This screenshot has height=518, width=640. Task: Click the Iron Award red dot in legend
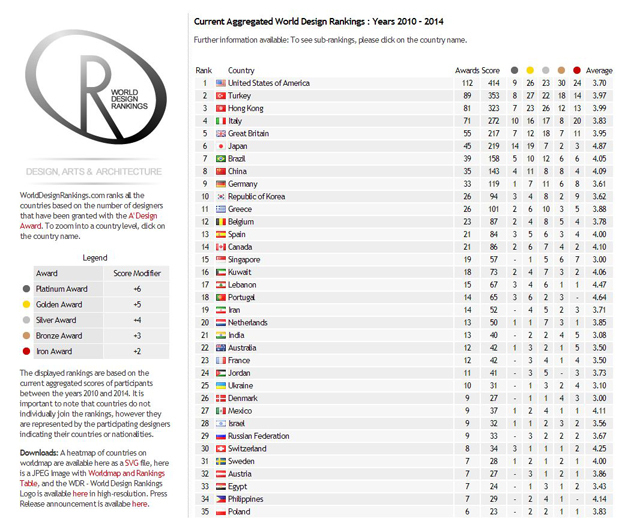[27, 351]
